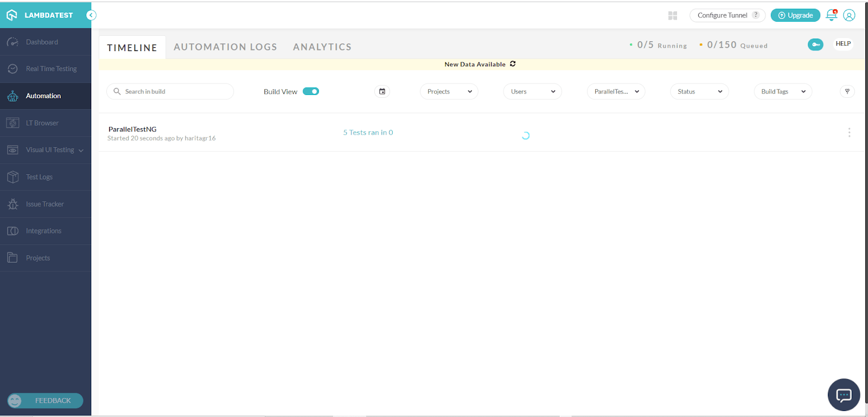This screenshot has height=417, width=868.
Task: Open LT Browser menu item
Action: [46, 123]
